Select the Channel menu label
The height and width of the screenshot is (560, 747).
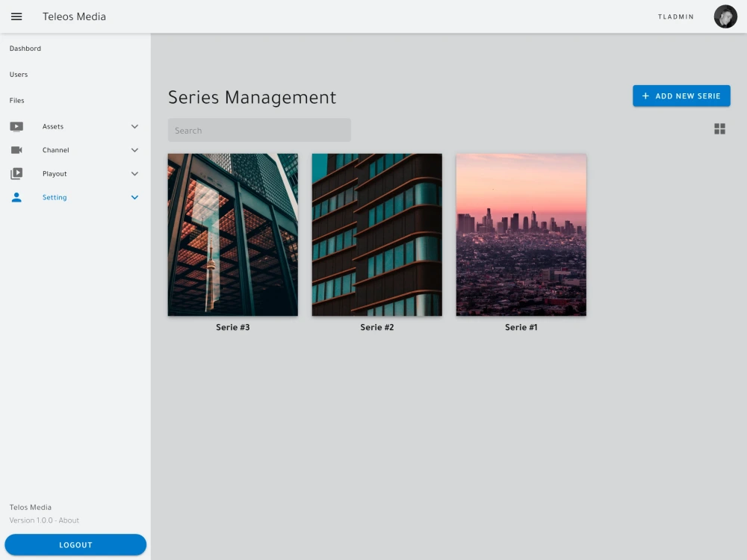coord(56,150)
